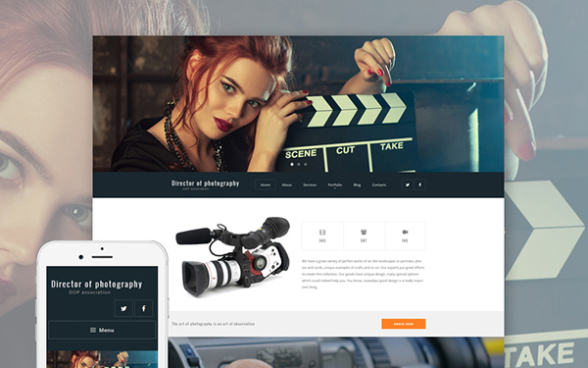The image size is (588, 368).
Task: Tap the phone mockup Director of photography title
Action: coord(97,284)
